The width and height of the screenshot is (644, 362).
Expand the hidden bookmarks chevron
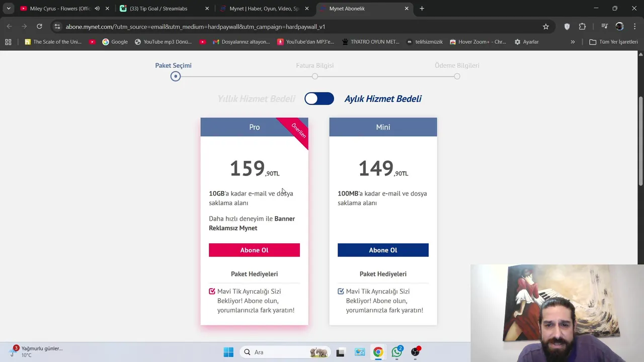coord(573,42)
